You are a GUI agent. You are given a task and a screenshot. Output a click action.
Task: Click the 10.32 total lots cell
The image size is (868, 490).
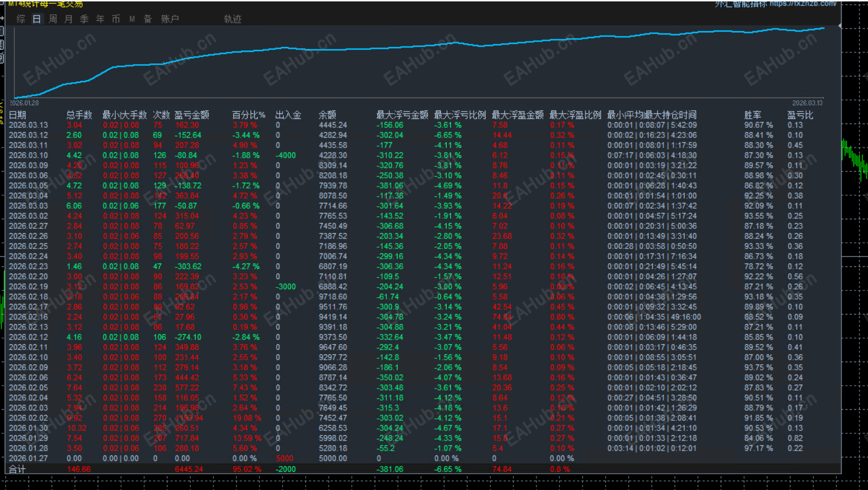pyautogui.click(x=77, y=428)
